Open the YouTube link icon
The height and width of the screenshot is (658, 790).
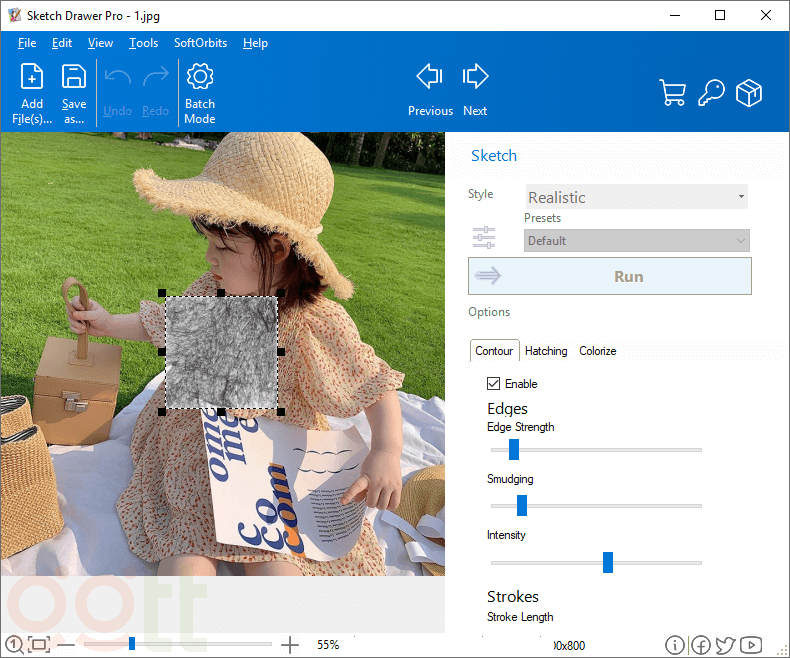(752, 645)
